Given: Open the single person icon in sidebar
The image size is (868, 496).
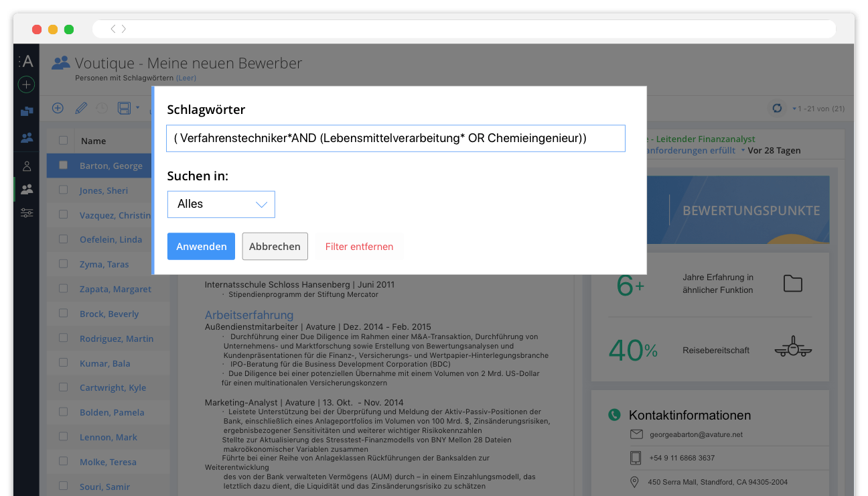Looking at the screenshot, I should tap(27, 166).
